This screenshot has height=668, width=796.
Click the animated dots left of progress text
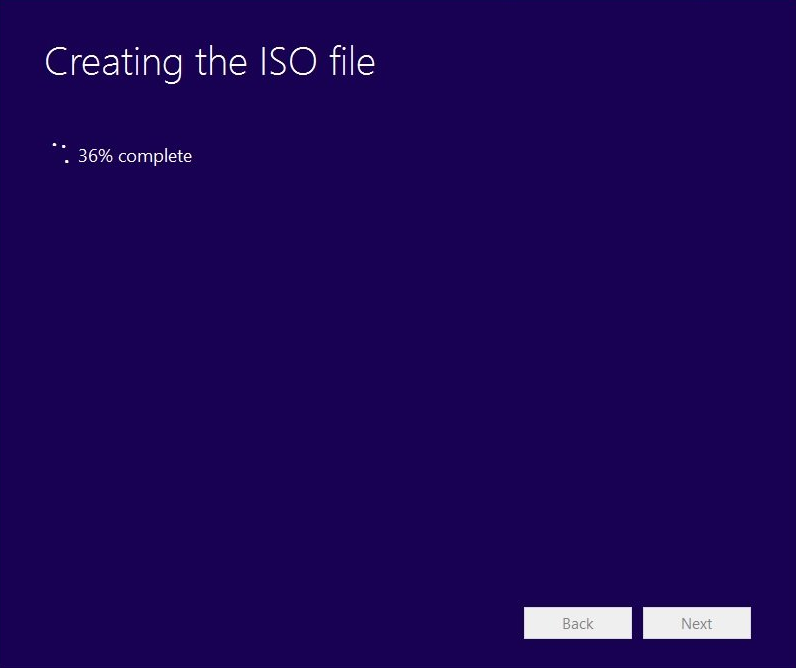60,153
